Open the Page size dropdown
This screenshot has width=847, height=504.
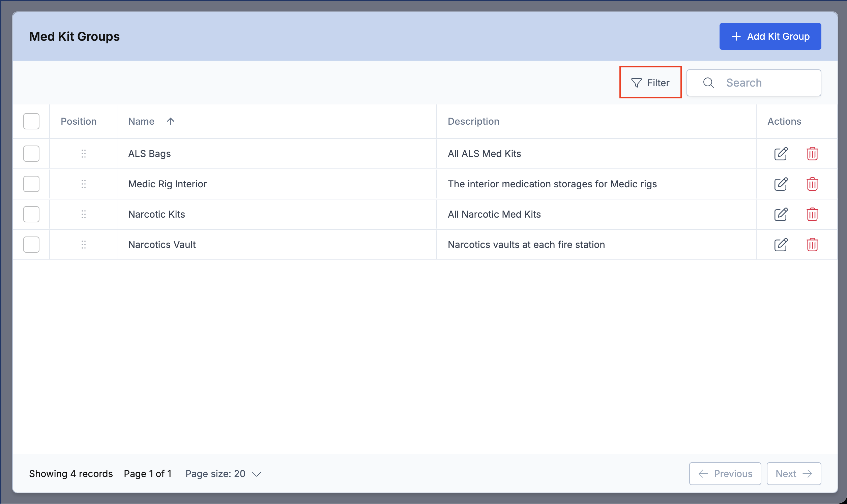(x=223, y=474)
